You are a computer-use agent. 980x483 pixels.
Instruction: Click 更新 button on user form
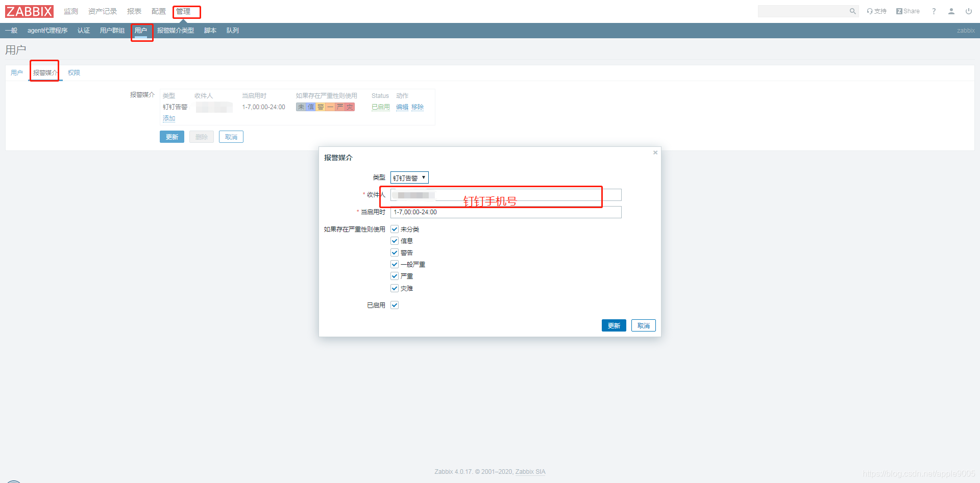click(172, 137)
